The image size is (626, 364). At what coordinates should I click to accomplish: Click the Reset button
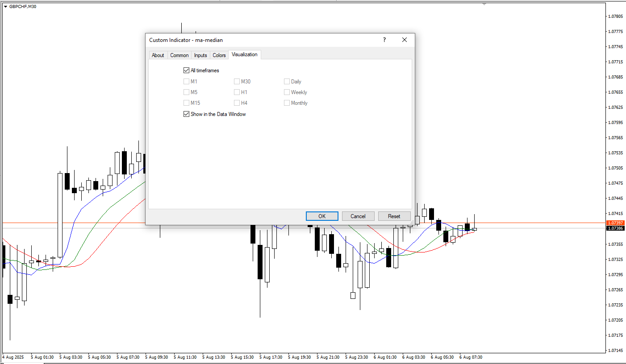coord(394,216)
